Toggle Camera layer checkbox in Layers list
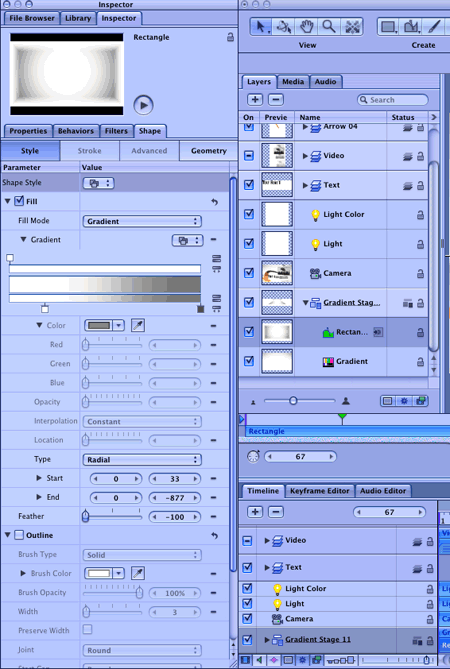Image resolution: width=450 pixels, height=669 pixels. click(249, 273)
